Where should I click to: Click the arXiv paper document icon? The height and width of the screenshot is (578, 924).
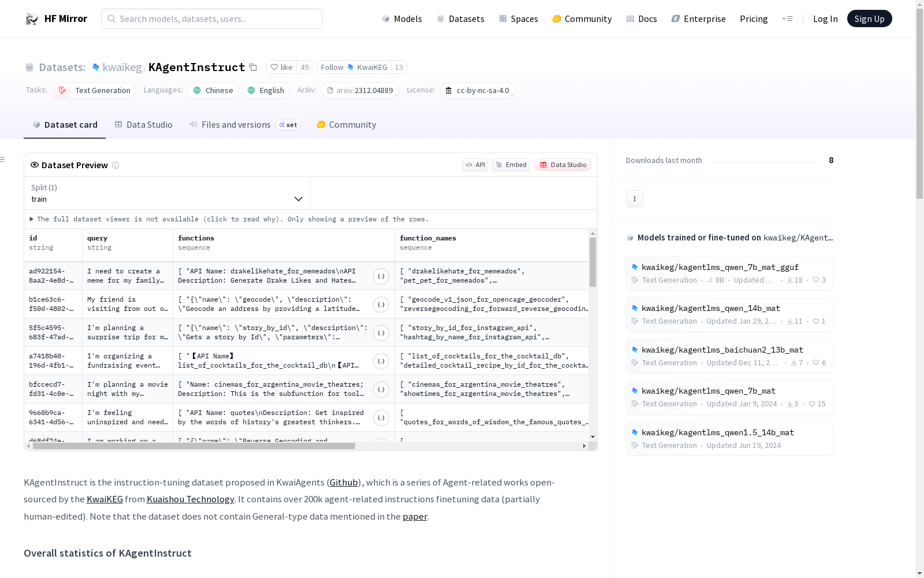tap(330, 90)
